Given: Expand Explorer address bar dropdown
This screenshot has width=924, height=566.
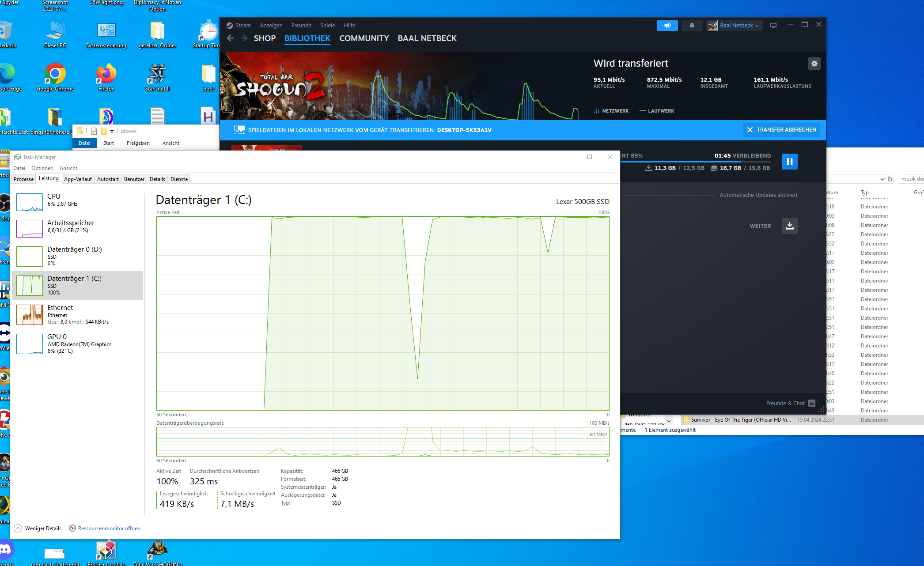Looking at the screenshot, I should [x=882, y=179].
